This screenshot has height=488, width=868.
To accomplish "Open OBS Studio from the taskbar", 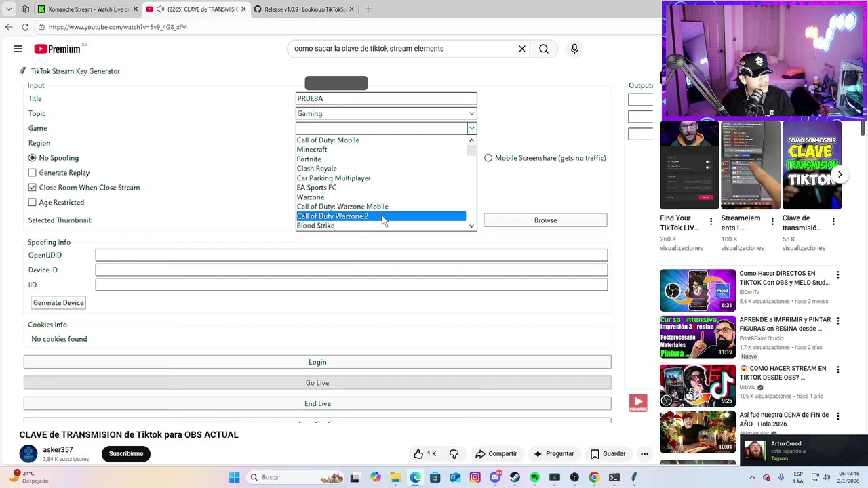I will pyautogui.click(x=574, y=478).
